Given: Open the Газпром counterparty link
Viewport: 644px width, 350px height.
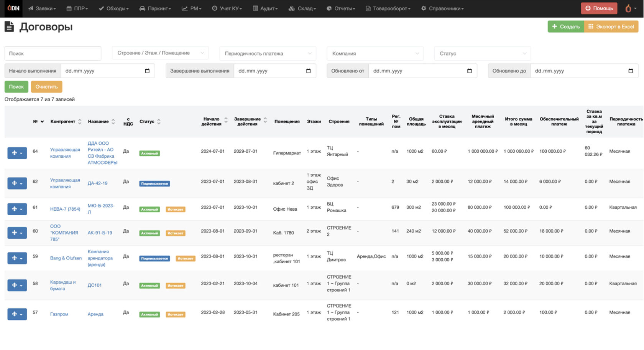Looking at the screenshot, I should click(x=59, y=314).
